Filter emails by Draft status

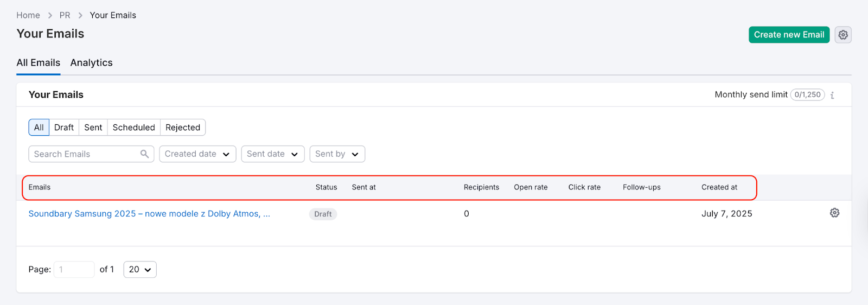pyautogui.click(x=64, y=128)
